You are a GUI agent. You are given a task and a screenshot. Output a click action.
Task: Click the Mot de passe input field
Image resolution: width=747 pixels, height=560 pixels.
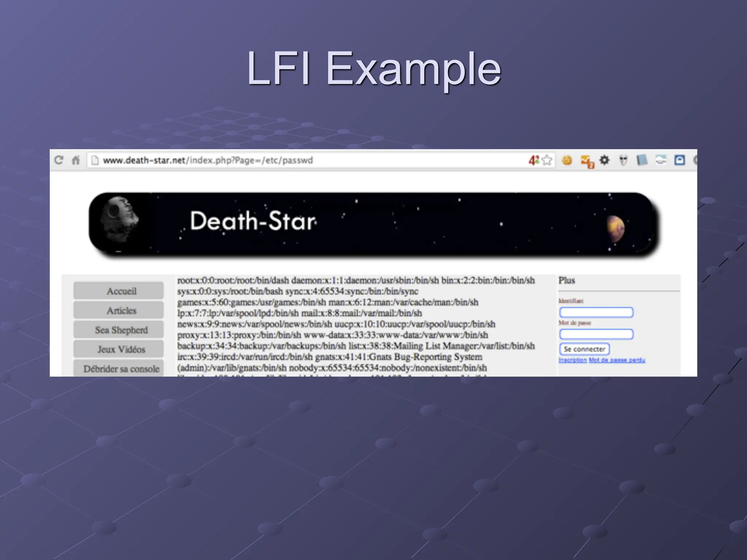[596, 334]
